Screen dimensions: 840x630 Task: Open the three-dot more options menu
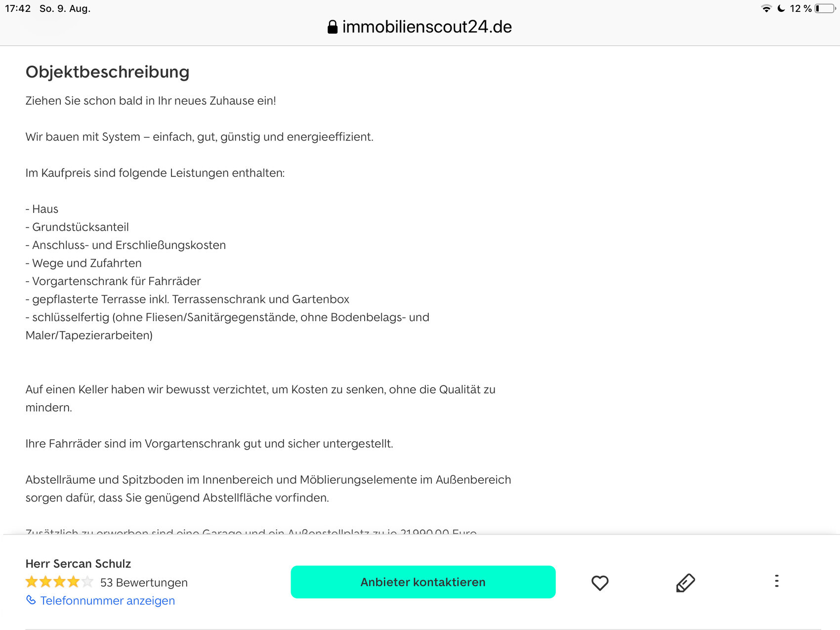tap(777, 581)
